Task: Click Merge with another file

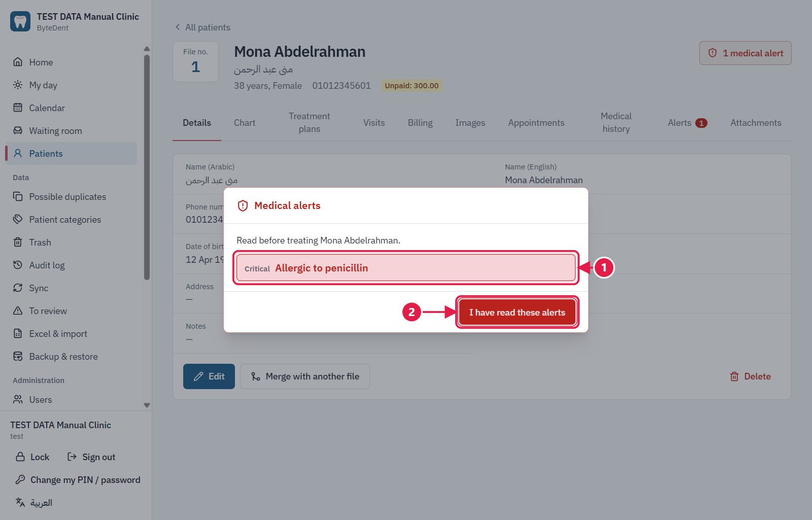Action: [305, 376]
